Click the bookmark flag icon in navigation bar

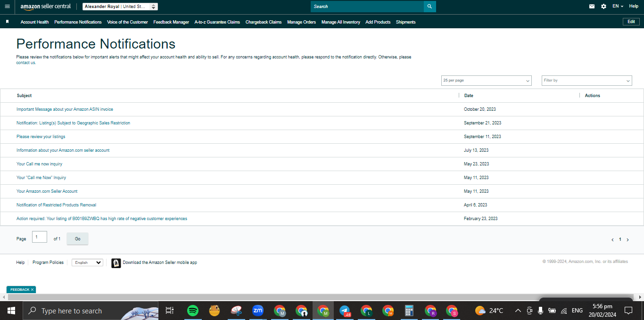click(x=7, y=22)
